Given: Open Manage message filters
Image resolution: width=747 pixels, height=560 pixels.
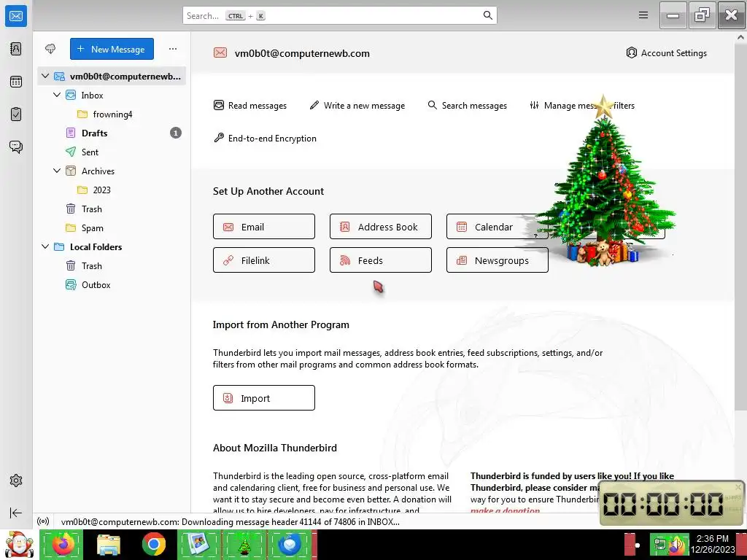Looking at the screenshot, I should (582, 105).
